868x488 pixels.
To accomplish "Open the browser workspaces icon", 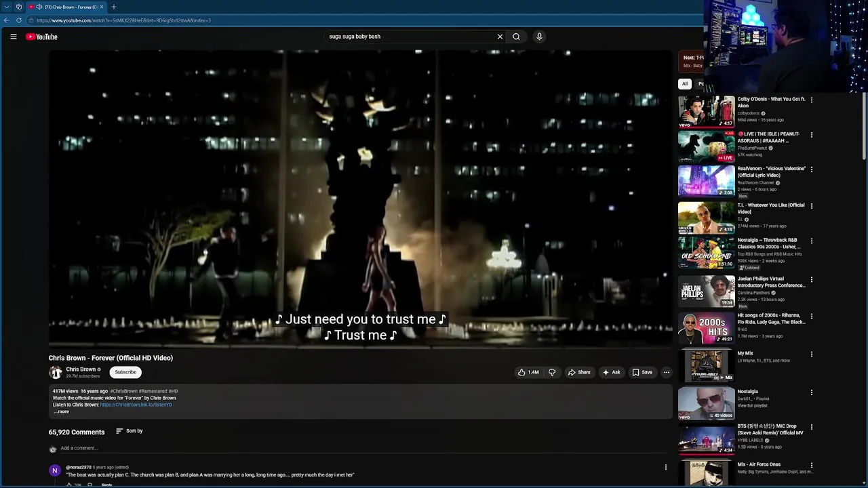I will point(18,7).
